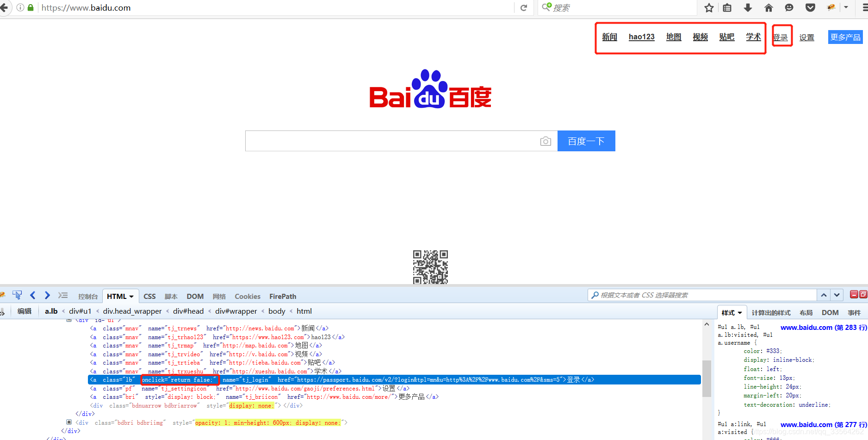Switch to the DOM panel tab
Image resolution: width=868 pixels, height=440 pixels.
[x=195, y=297]
